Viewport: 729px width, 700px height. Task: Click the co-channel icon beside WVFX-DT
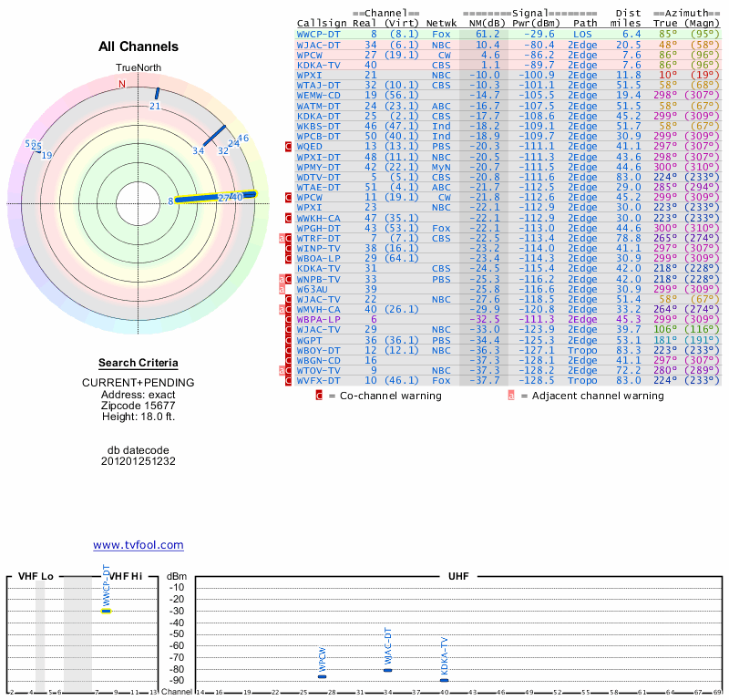(289, 381)
